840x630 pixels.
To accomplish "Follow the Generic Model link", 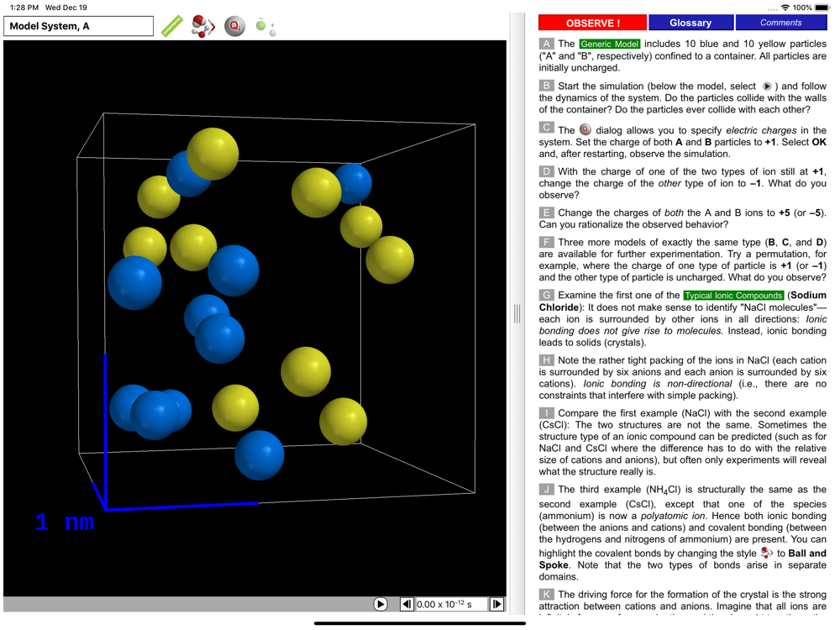I will (610, 44).
